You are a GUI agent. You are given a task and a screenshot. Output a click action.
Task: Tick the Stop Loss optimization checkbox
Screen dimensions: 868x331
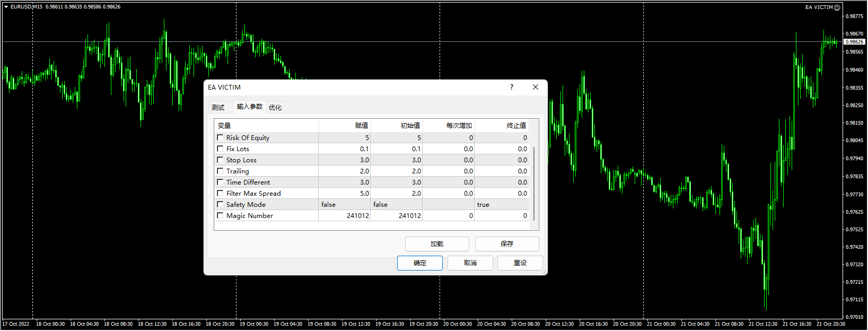point(220,160)
